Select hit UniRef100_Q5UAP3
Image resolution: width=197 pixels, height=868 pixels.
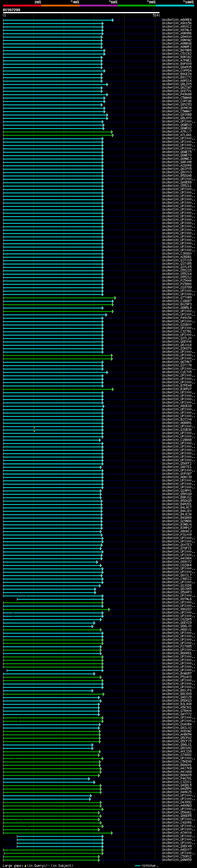(x=177, y=592)
